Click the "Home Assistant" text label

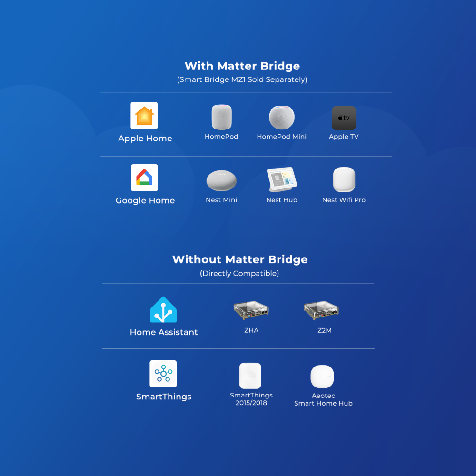pyautogui.click(x=164, y=332)
